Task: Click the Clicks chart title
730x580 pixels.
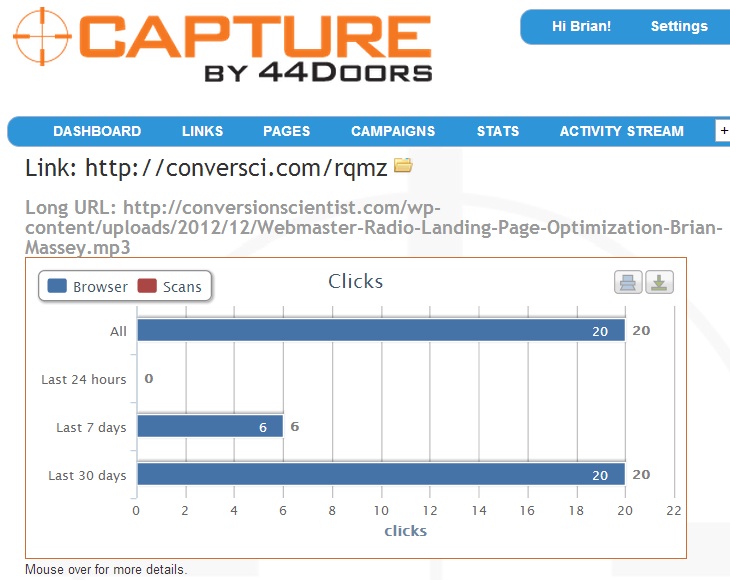Action: click(356, 281)
